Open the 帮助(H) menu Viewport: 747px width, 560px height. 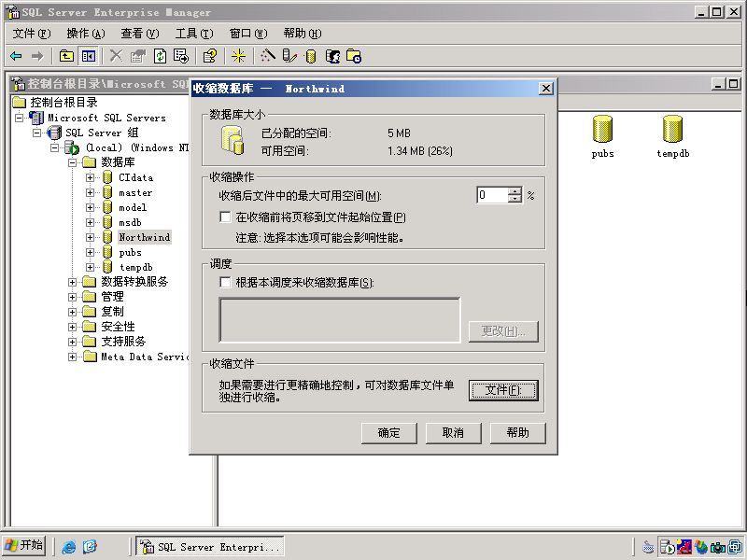coord(303,34)
